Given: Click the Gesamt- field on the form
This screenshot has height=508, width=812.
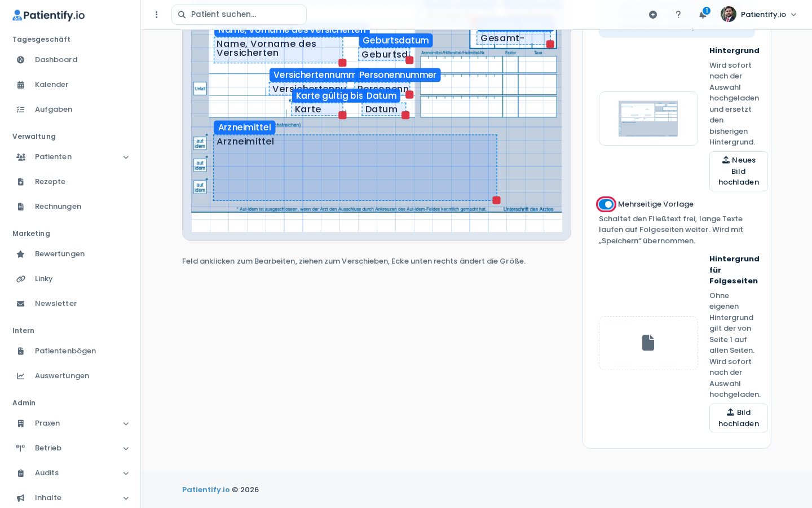Looking at the screenshot, I should click(x=514, y=38).
